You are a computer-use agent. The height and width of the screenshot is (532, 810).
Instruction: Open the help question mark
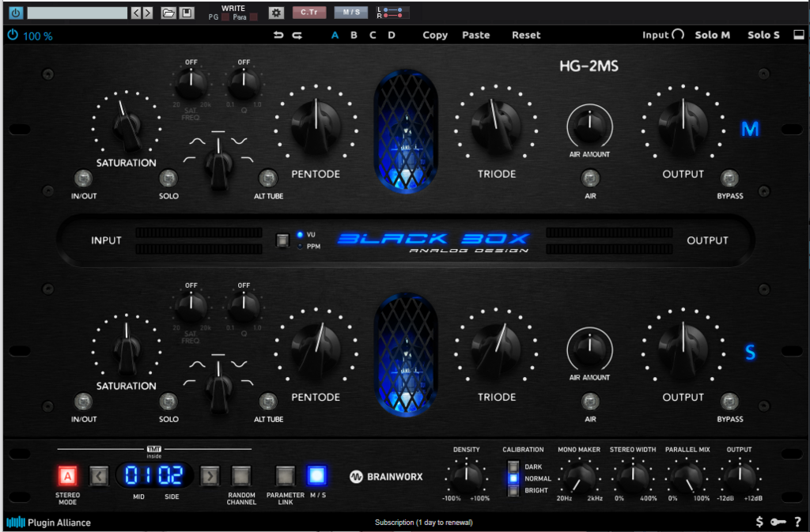[x=798, y=522]
